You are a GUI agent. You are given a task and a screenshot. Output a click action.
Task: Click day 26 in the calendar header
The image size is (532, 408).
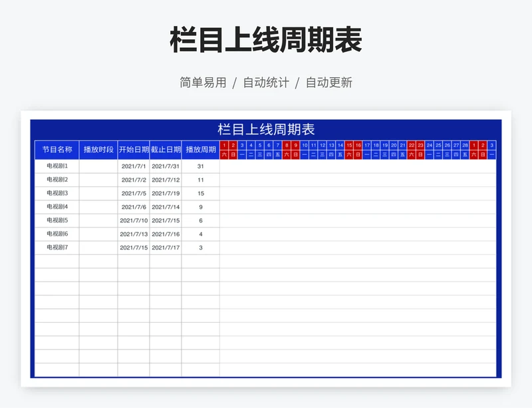447,145
